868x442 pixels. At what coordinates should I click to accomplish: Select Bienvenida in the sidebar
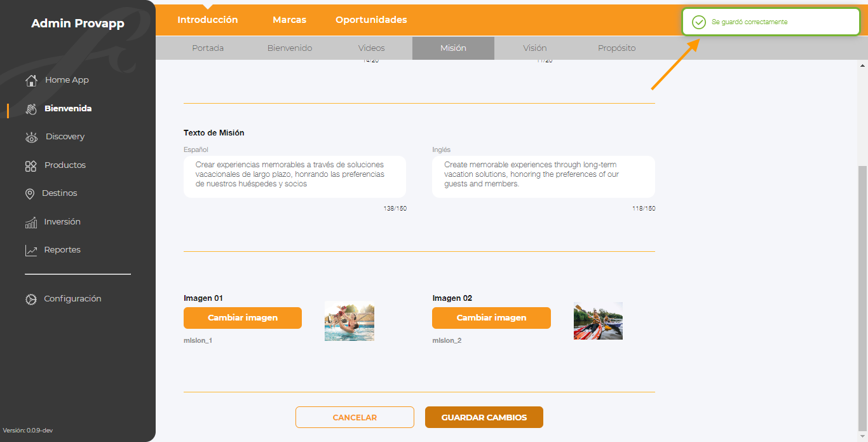click(x=68, y=109)
